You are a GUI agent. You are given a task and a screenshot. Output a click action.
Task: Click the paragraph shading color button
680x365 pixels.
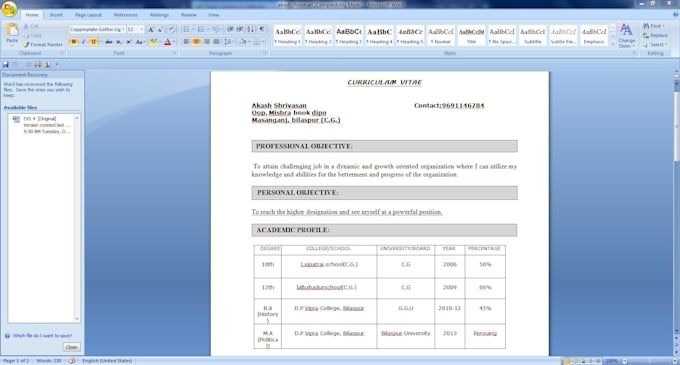(242, 42)
